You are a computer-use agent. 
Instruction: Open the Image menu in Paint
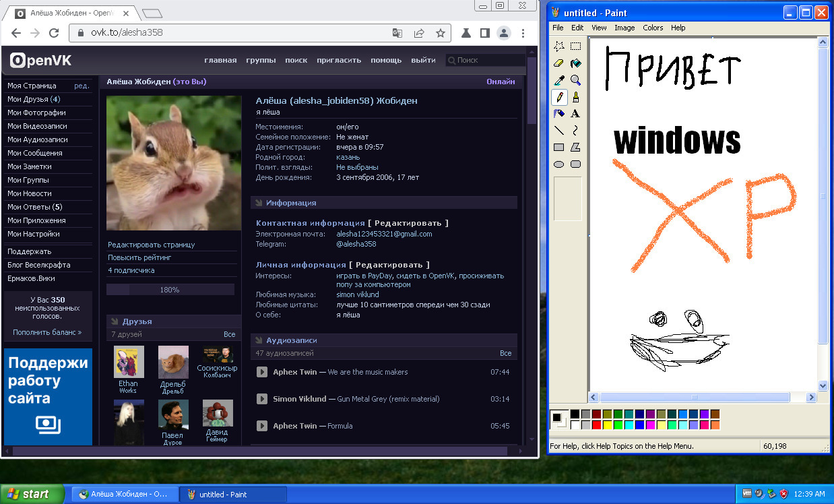tap(624, 28)
